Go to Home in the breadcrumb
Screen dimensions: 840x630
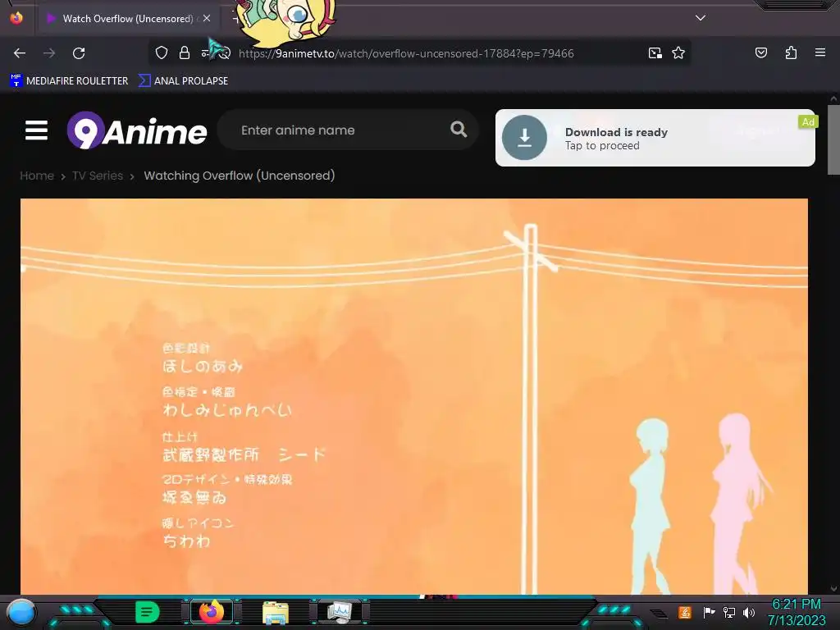[x=37, y=176]
